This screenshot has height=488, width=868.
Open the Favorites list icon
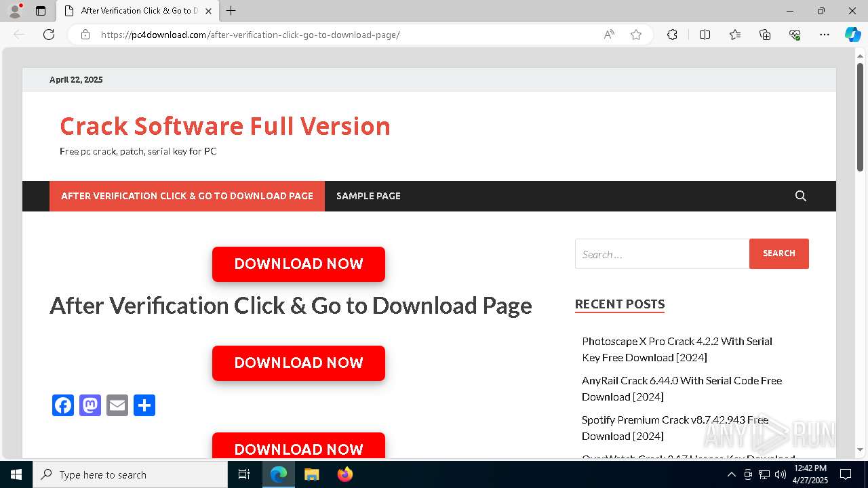tap(735, 35)
